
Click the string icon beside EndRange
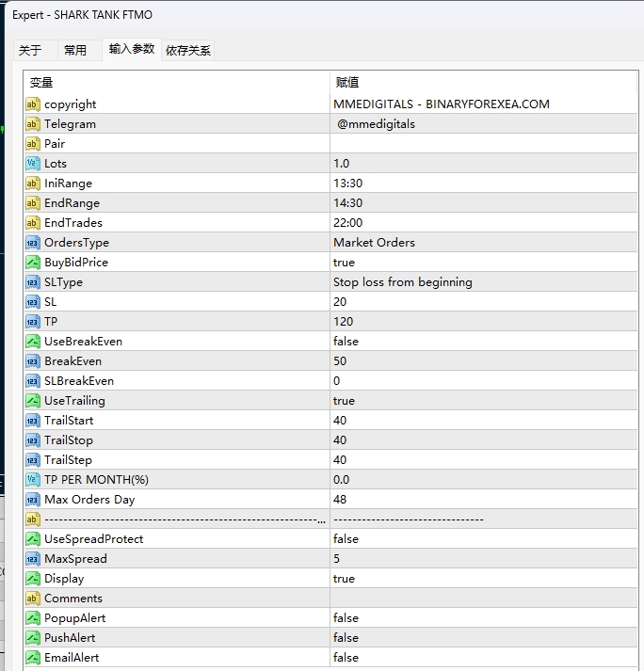click(33, 203)
